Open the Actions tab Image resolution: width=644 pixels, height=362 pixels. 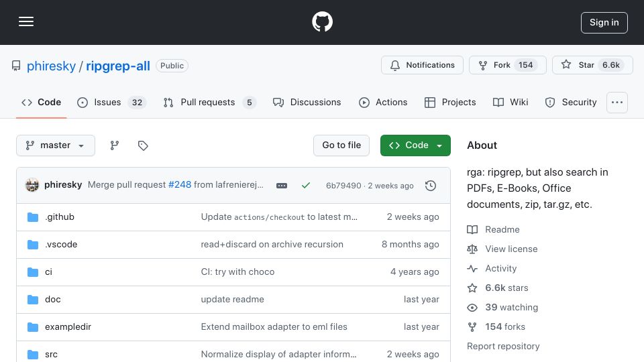[383, 103]
